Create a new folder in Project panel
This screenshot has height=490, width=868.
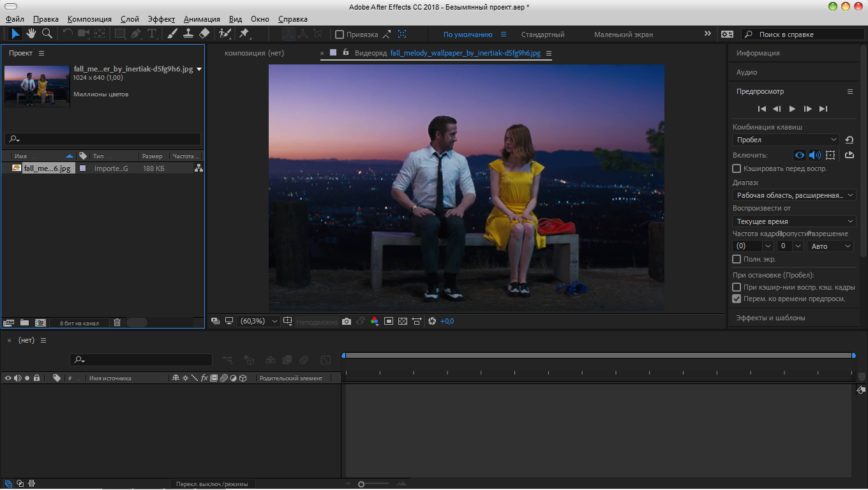[x=24, y=323]
